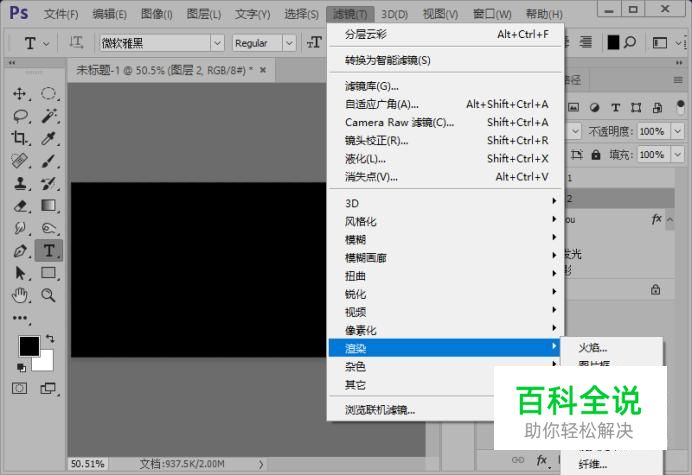Toggle Quick Mask mode
This screenshot has height=475, width=692.
19,388
